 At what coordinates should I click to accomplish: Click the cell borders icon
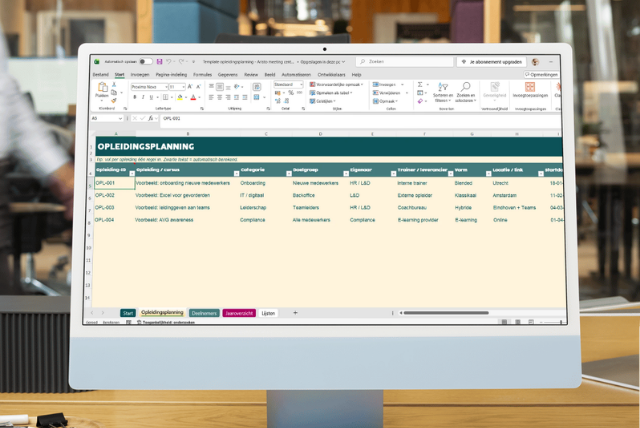(x=165, y=97)
